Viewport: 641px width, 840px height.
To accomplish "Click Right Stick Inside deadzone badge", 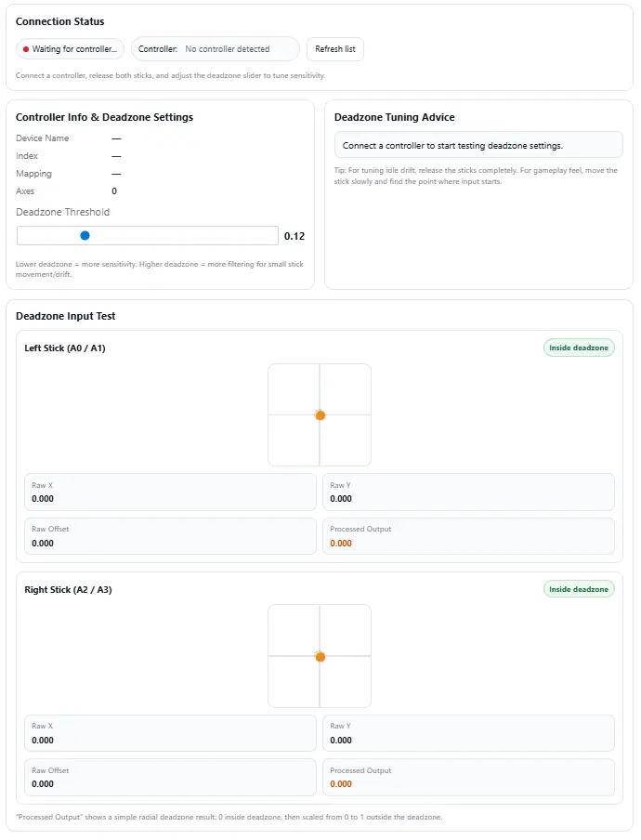I will point(579,589).
